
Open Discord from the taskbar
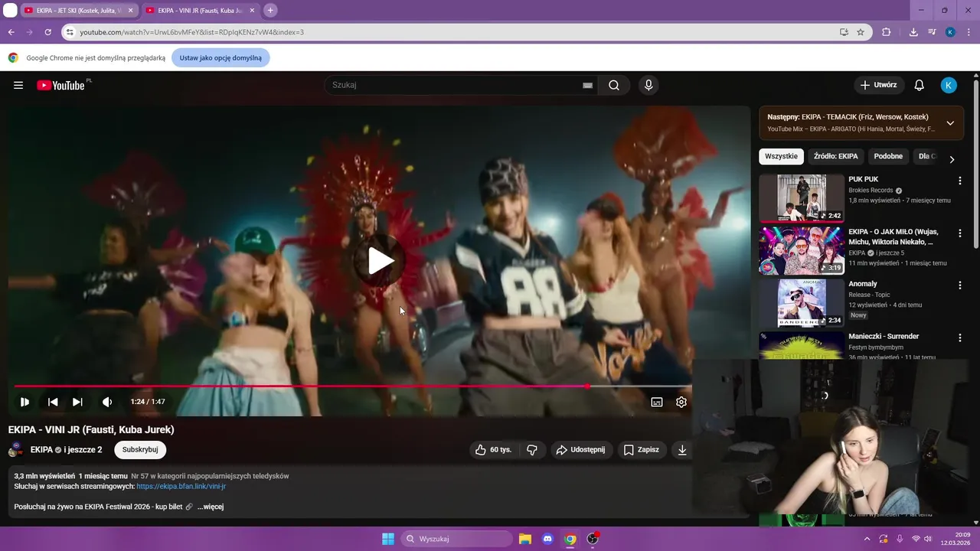[547, 539]
